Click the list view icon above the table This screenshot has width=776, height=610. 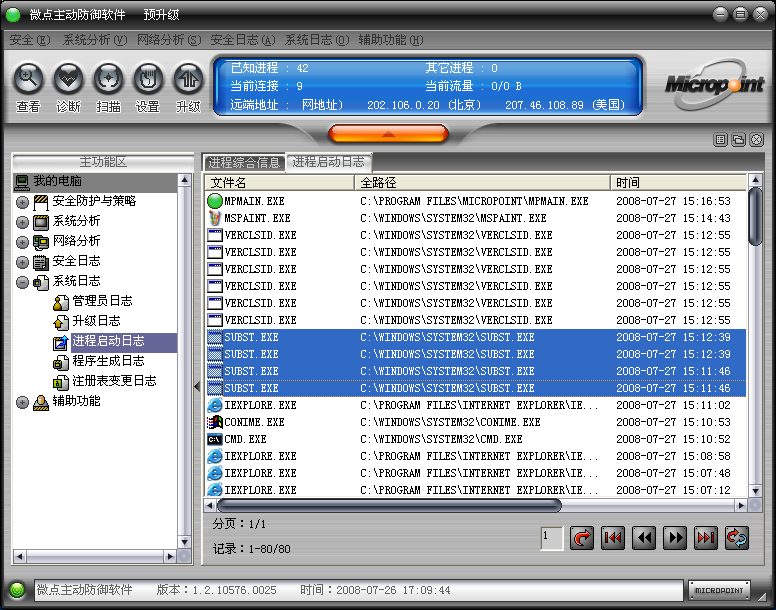[721, 140]
